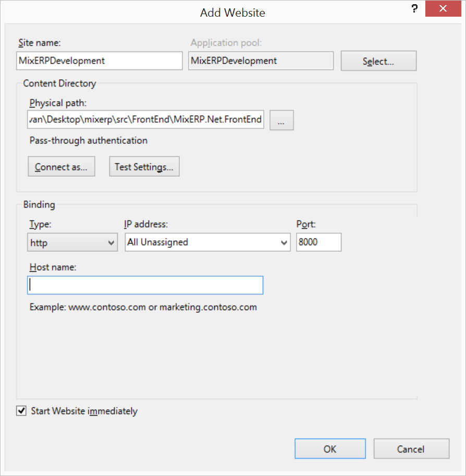Click the Add Website title text
Image resolution: width=466 pixels, height=476 pixels.
[232, 13]
